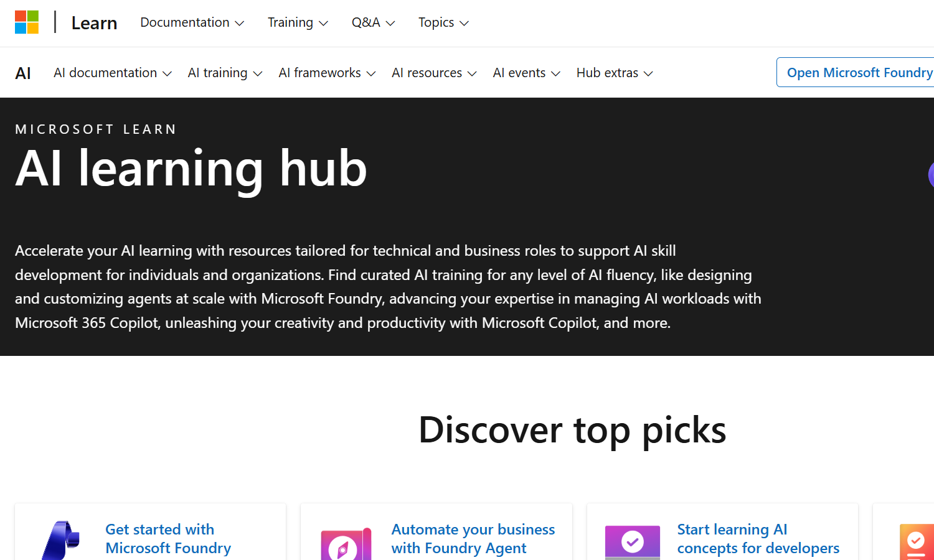
Task: Open Start learning AI concepts for developers
Action: point(758,539)
